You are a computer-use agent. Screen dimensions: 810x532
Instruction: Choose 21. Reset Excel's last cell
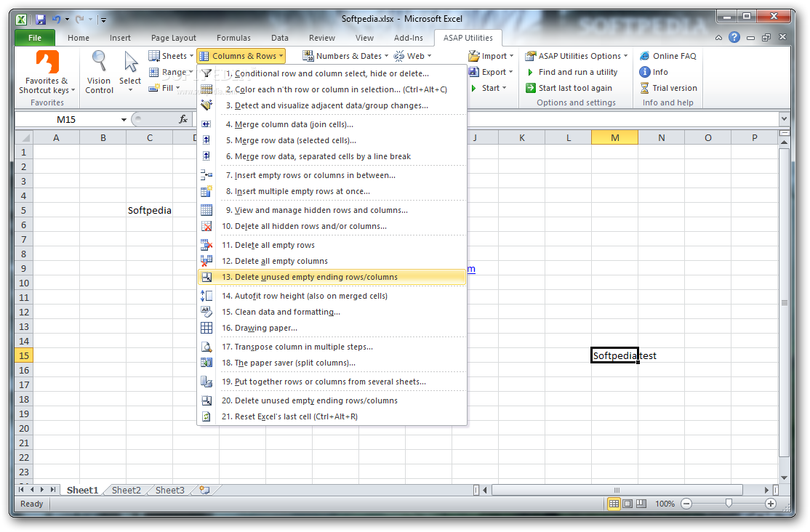point(332,416)
